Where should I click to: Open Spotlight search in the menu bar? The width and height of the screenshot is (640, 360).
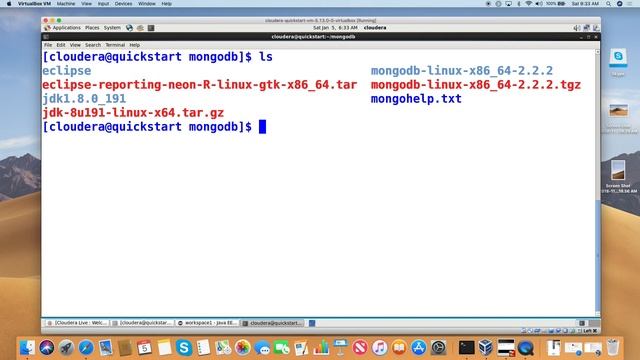point(609,4)
